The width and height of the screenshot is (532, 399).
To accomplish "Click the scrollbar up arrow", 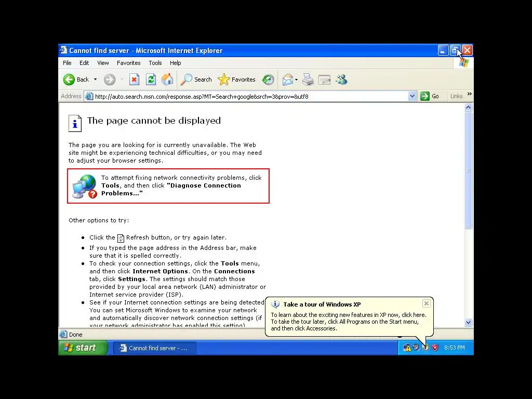I will [x=469, y=108].
